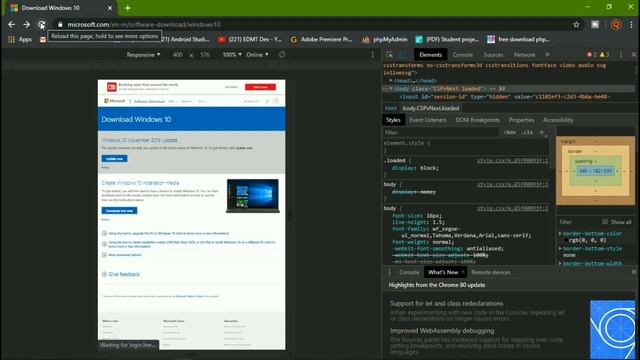Image resolution: width=640 pixels, height=360 pixels.
Task: Toggle the device toolbar in DevTools
Action: [x=402, y=55]
